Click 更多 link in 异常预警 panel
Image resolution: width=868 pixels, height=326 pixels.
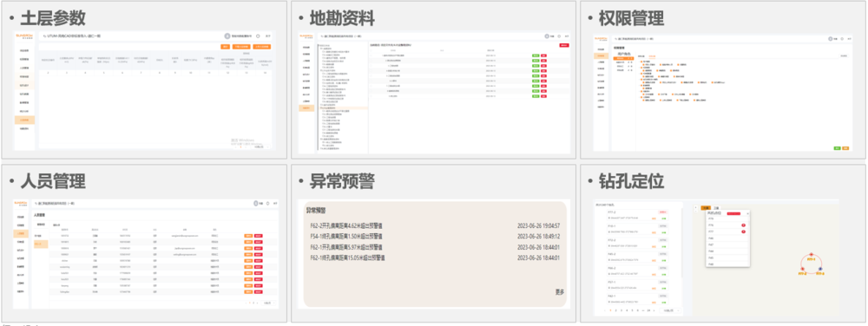coord(560,291)
